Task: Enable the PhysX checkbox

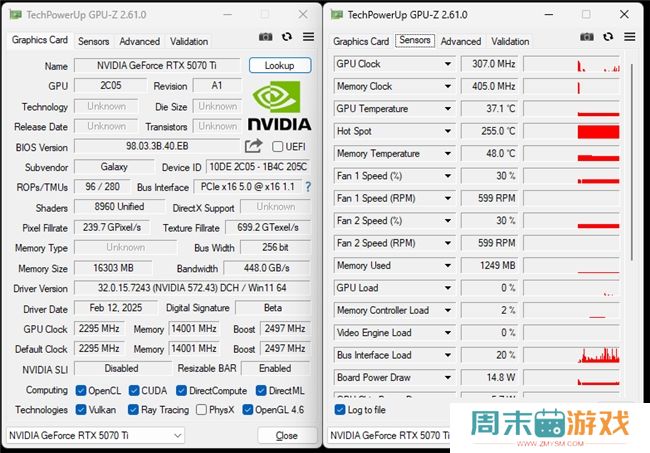Action: click(202, 410)
